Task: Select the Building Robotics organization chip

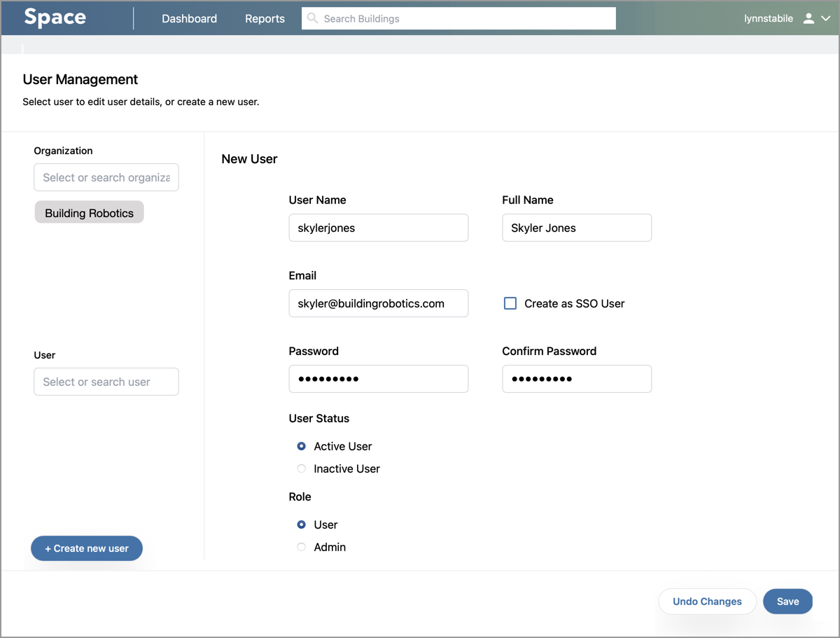Action: click(x=89, y=212)
